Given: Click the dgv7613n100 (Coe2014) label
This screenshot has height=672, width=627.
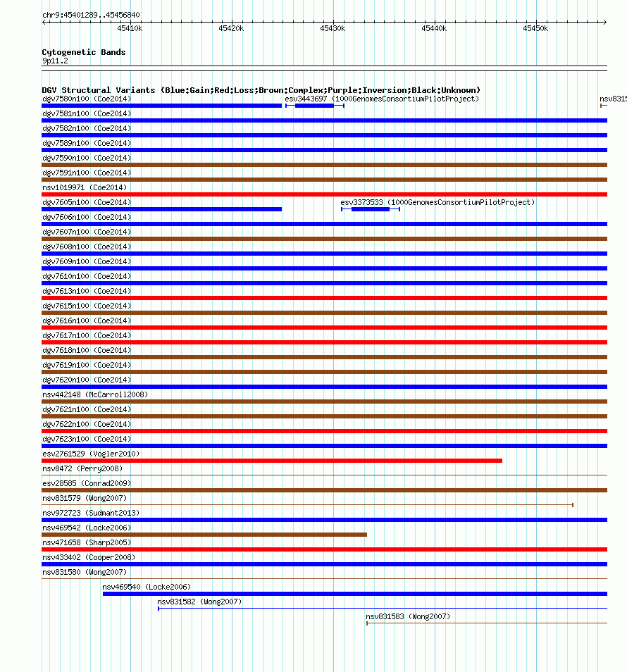Looking at the screenshot, I should coord(87,291).
